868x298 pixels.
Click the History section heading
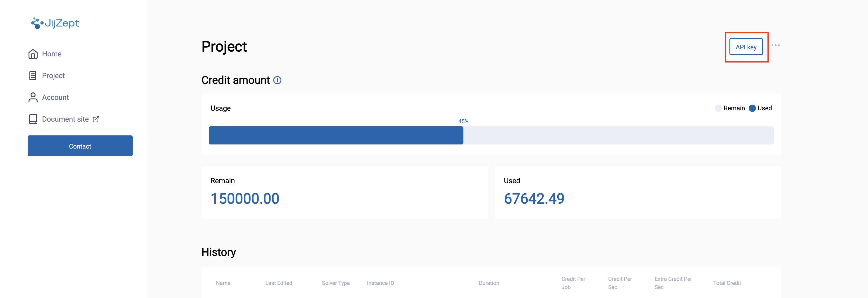coord(219,252)
